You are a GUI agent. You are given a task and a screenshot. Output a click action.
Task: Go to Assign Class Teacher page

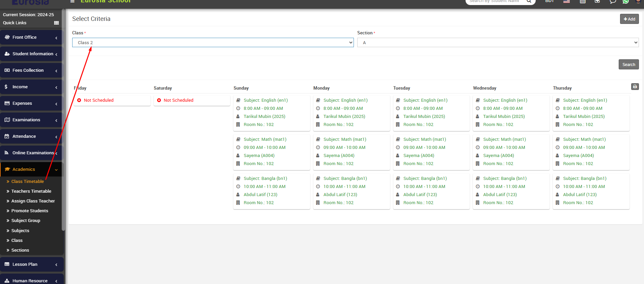click(33, 201)
